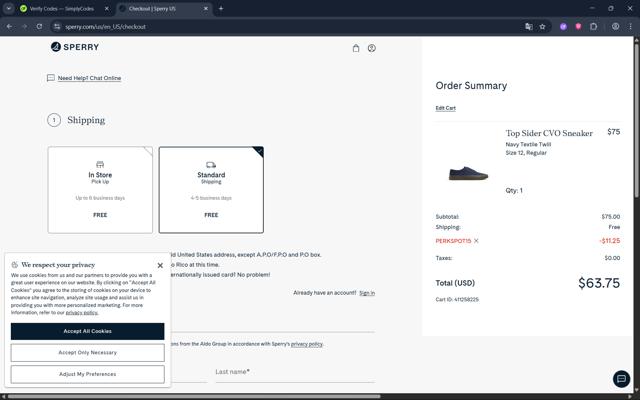Remove the PERKSPOT15 promo code
The image size is (640, 400).
476,241
